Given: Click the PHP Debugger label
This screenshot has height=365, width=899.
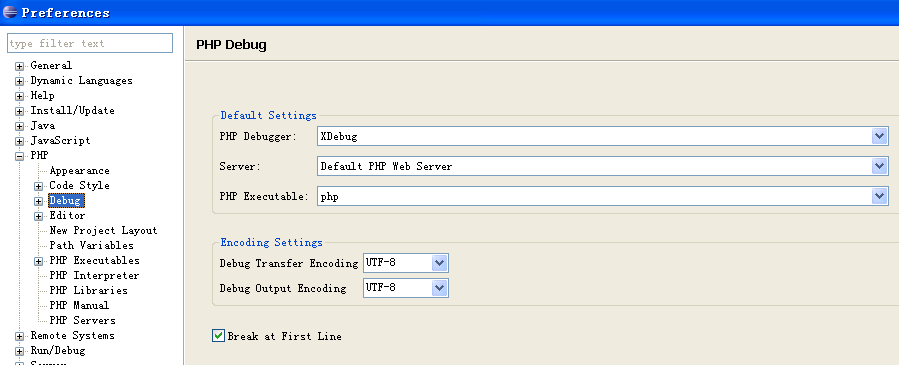Looking at the screenshot, I should (258, 136).
